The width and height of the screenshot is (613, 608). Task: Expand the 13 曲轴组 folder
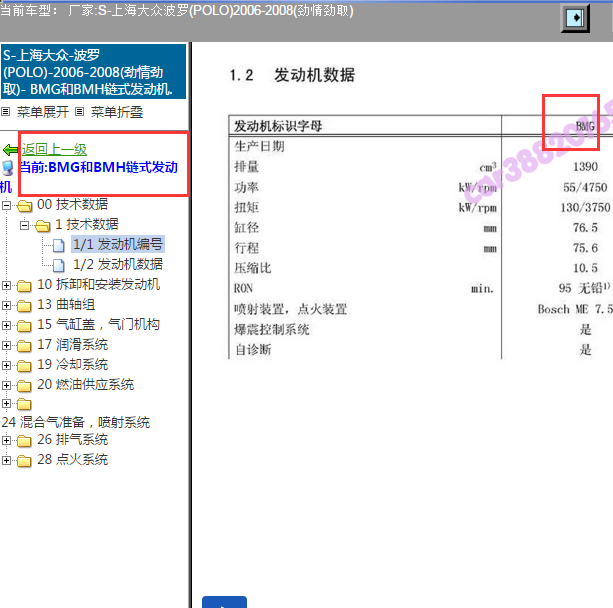coord(6,305)
